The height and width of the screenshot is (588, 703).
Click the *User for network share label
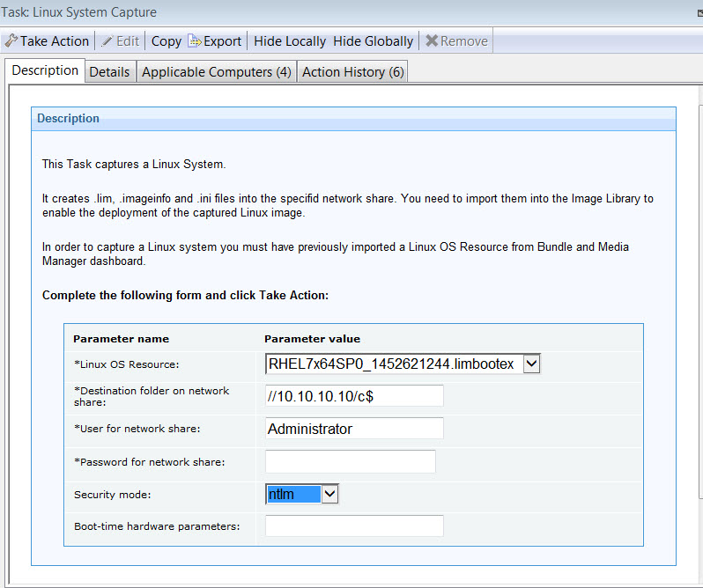point(137,429)
